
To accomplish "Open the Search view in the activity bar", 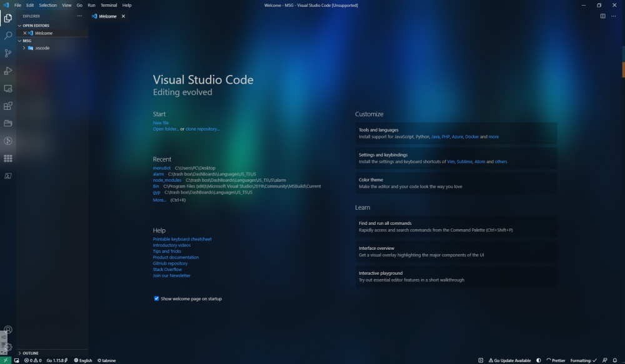I will [x=8, y=36].
